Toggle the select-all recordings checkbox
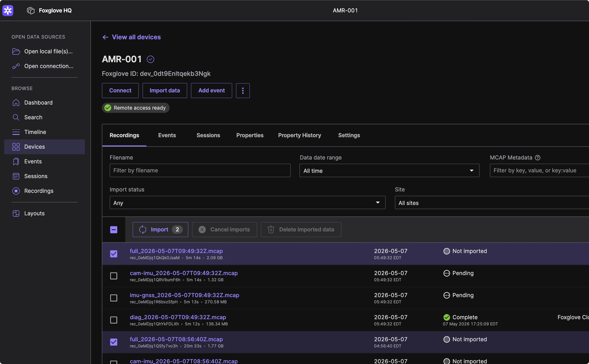This screenshot has height=364, width=589. click(x=114, y=229)
